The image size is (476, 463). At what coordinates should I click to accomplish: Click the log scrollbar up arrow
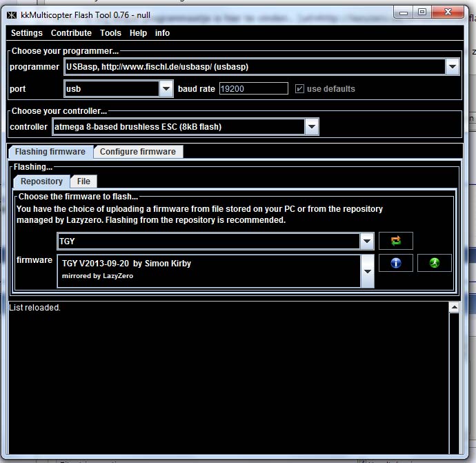(454, 307)
